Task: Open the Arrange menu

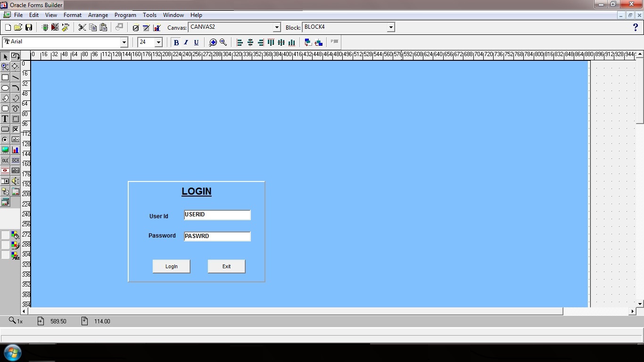Action: (98, 15)
